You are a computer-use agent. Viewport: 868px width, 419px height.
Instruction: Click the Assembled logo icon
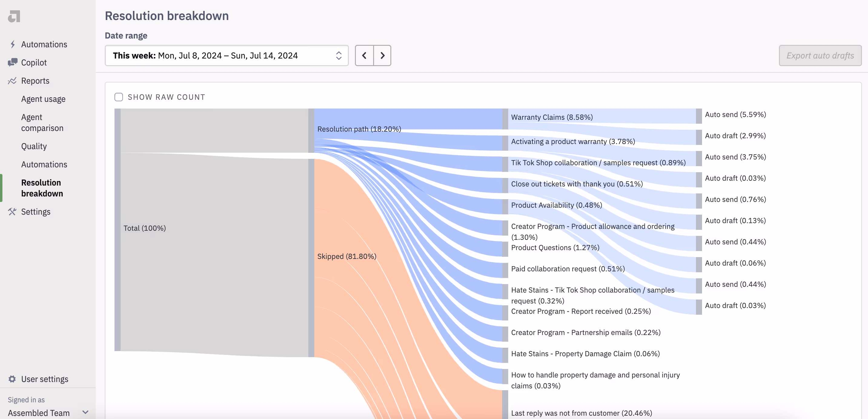[x=14, y=16]
